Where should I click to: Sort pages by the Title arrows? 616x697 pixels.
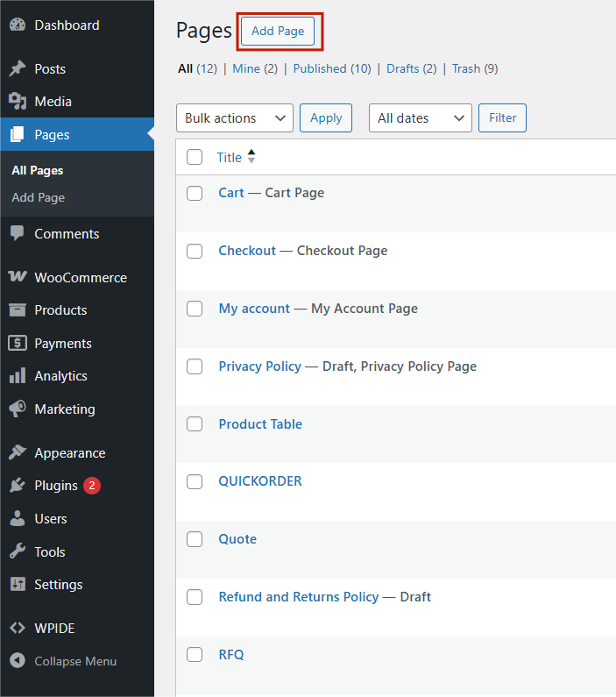pos(251,156)
